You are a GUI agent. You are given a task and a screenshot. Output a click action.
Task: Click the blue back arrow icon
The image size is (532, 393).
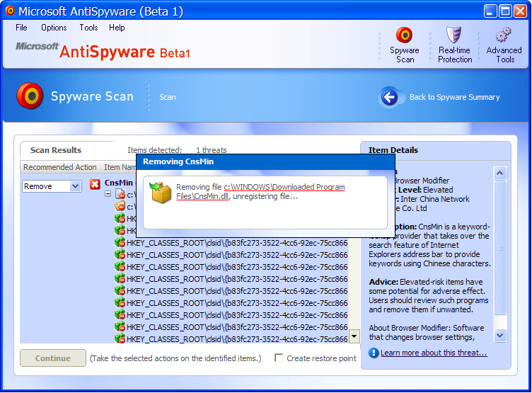pyautogui.click(x=389, y=97)
